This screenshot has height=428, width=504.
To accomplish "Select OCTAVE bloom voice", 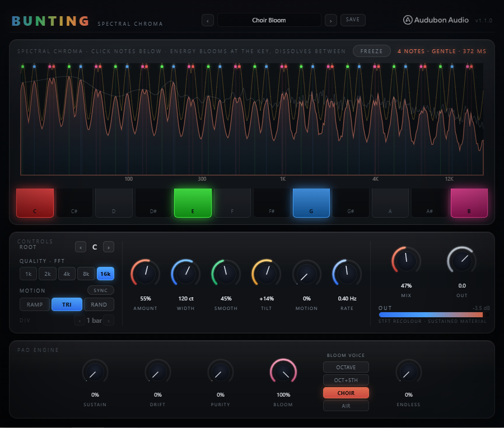I will coord(346,367).
